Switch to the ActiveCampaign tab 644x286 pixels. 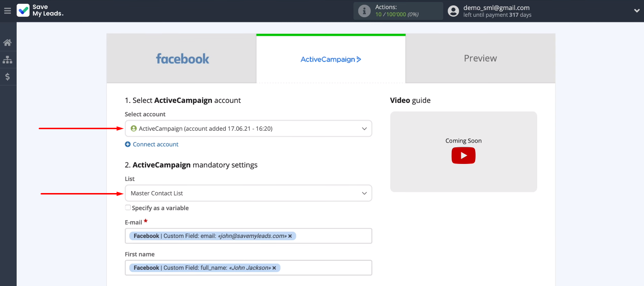[331, 59]
